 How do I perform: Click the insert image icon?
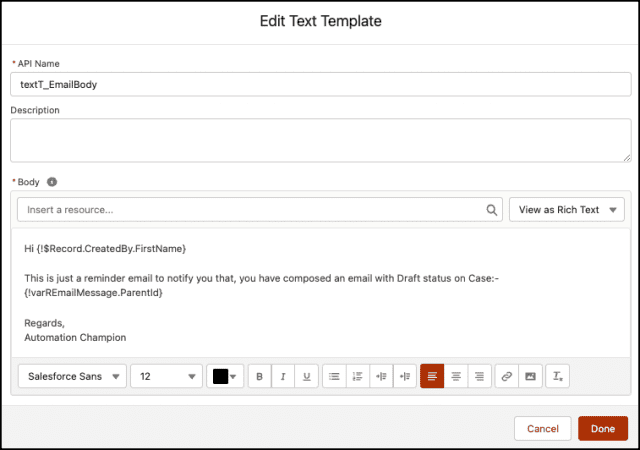pos(530,377)
